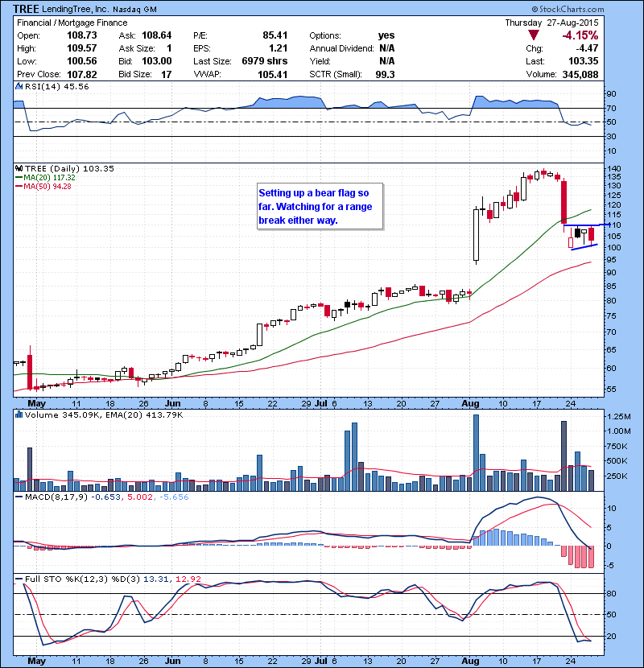644x668 pixels.
Task: Click the volume bars icon beside Volume legend
Action: 19,414
